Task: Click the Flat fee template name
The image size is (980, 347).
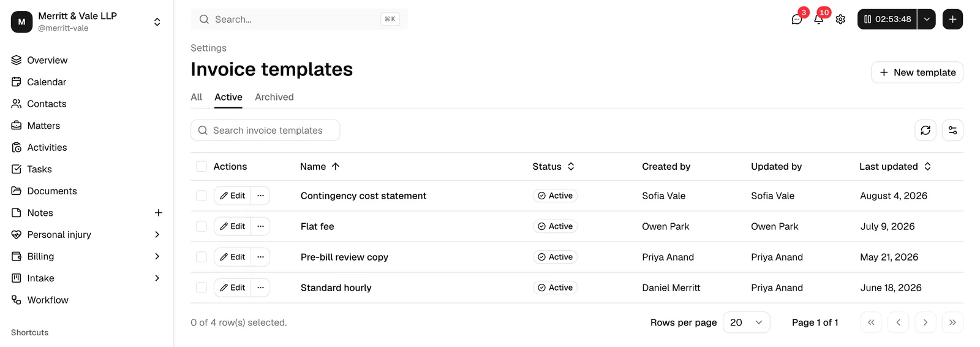Action: [x=317, y=226]
